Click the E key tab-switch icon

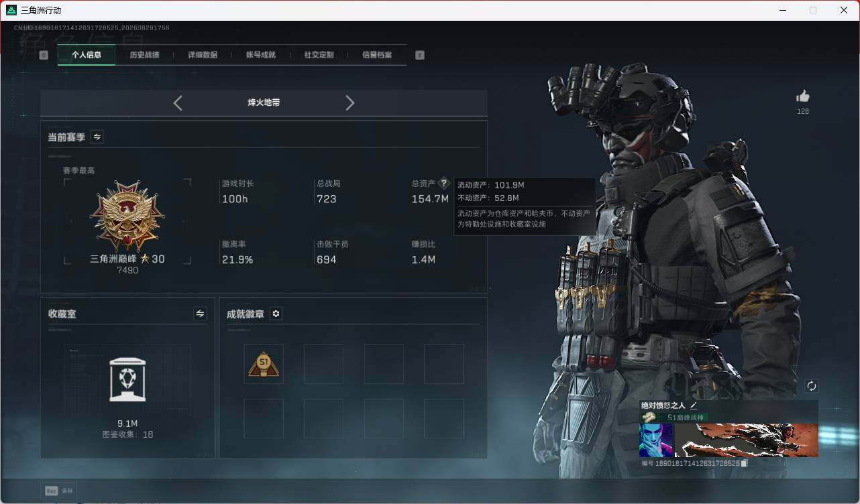420,55
